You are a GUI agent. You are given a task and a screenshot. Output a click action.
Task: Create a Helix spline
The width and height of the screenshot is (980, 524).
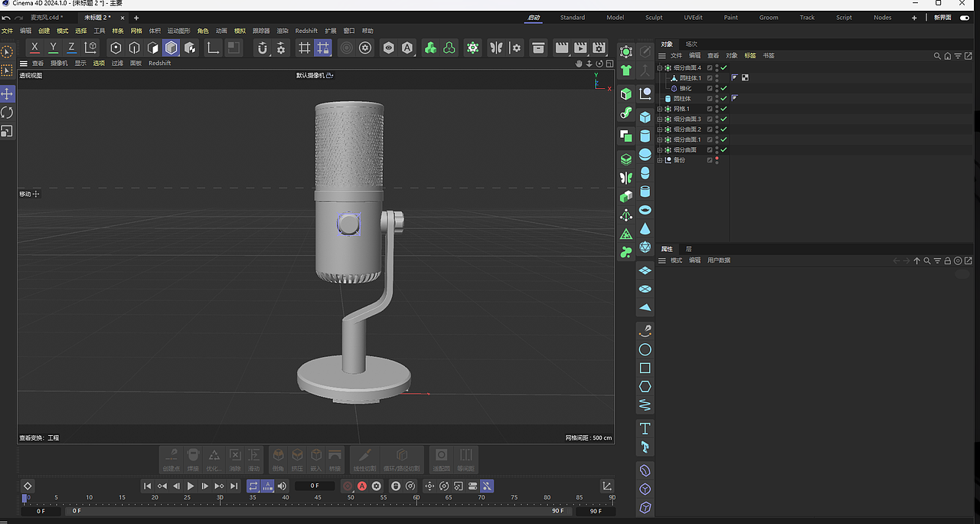645,405
